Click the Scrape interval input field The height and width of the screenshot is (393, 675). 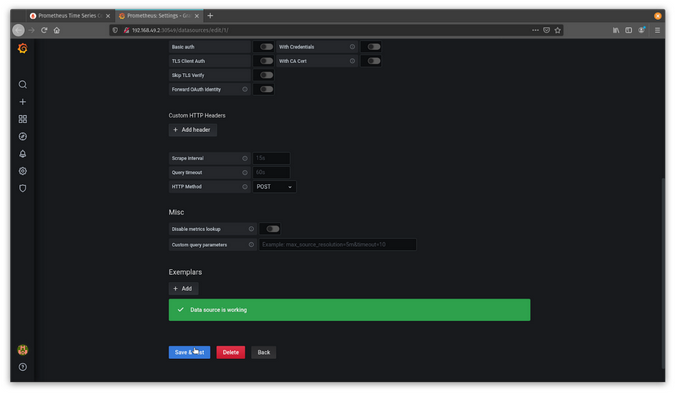tap(271, 158)
